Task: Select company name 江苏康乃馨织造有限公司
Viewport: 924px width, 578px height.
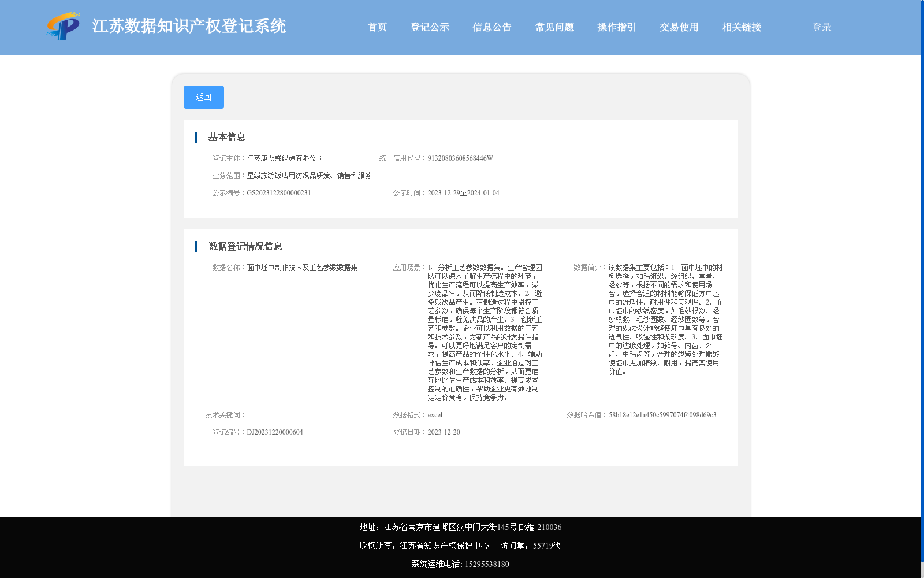Action: 285,158
